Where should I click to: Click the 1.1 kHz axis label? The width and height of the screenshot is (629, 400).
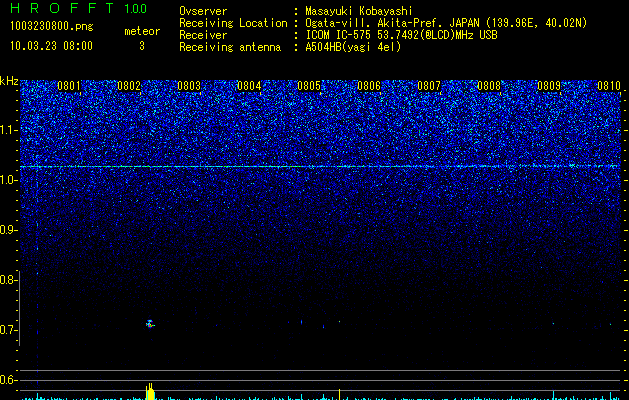[x=9, y=130]
